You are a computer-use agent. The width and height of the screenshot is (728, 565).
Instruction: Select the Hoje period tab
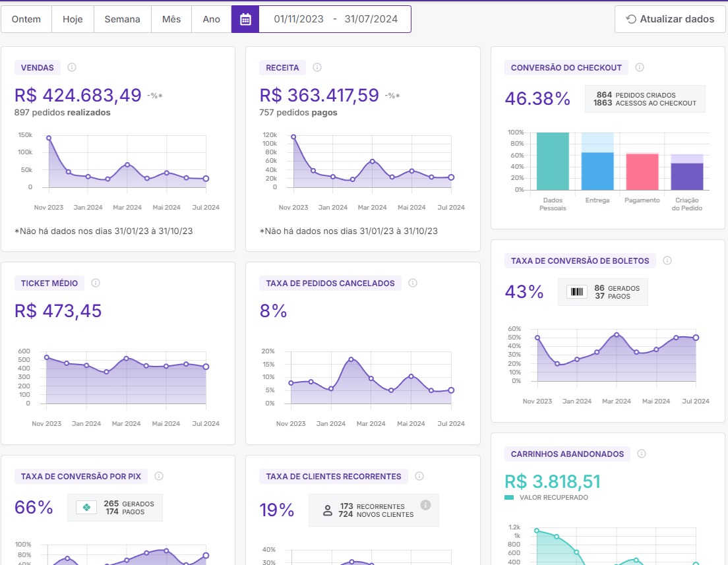pos(73,19)
